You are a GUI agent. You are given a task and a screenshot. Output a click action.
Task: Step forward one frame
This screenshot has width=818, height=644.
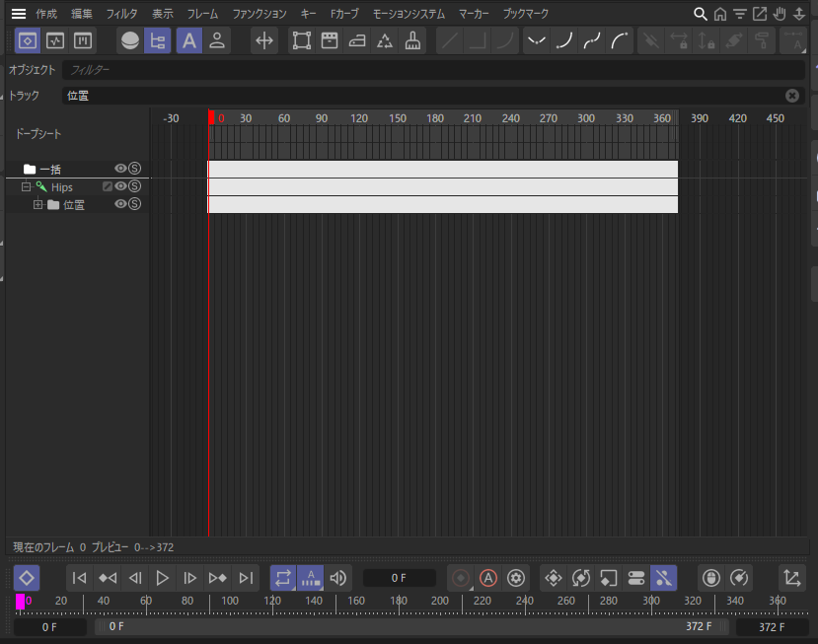[189, 578]
